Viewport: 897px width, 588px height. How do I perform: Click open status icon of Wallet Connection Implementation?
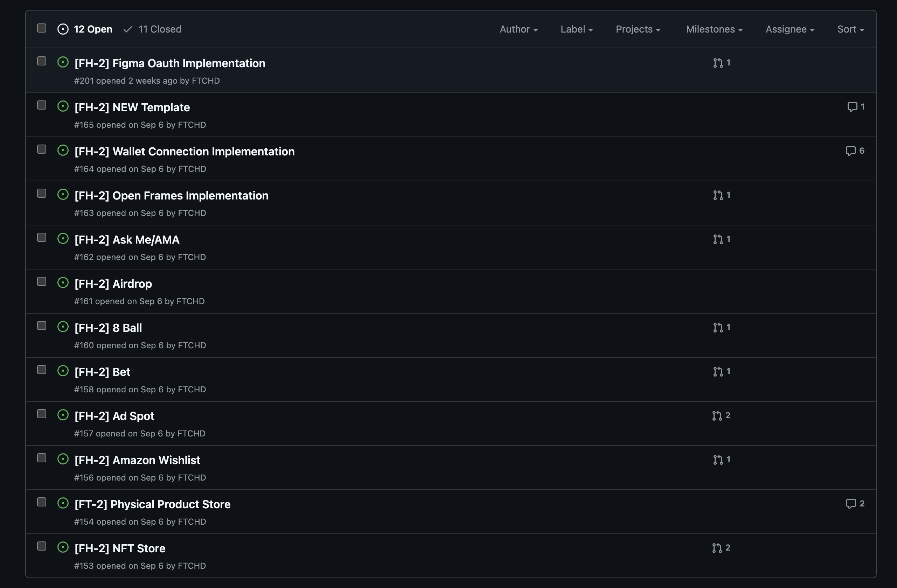[63, 150]
